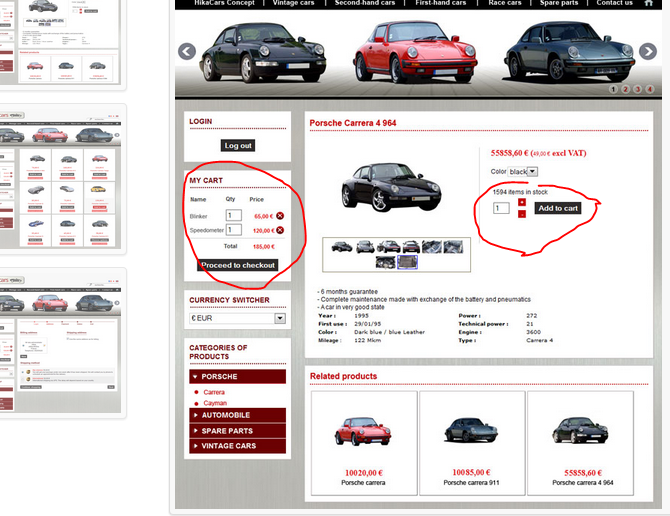670x516 pixels.
Task: Open the checkout-page screenshot thumbnail on the left
Action: [x=60, y=343]
